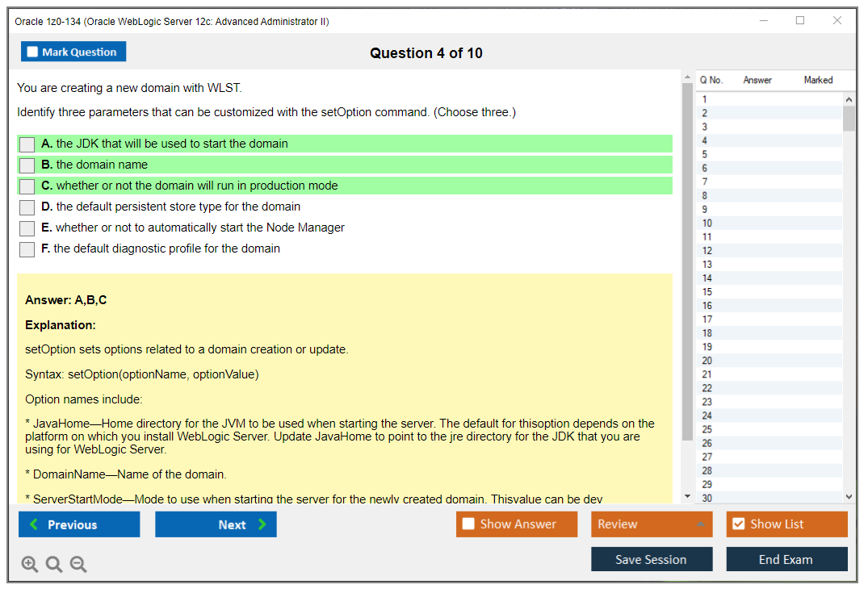The width and height of the screenshot is (868, 593).
Task: Click the zoom reset magnifier icon
Action: [54, 565]
